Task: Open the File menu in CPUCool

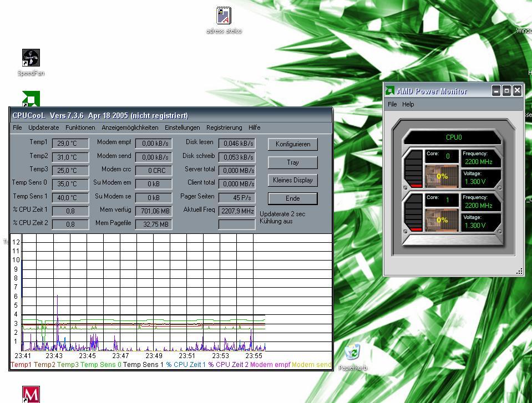Action: (17, 127)
